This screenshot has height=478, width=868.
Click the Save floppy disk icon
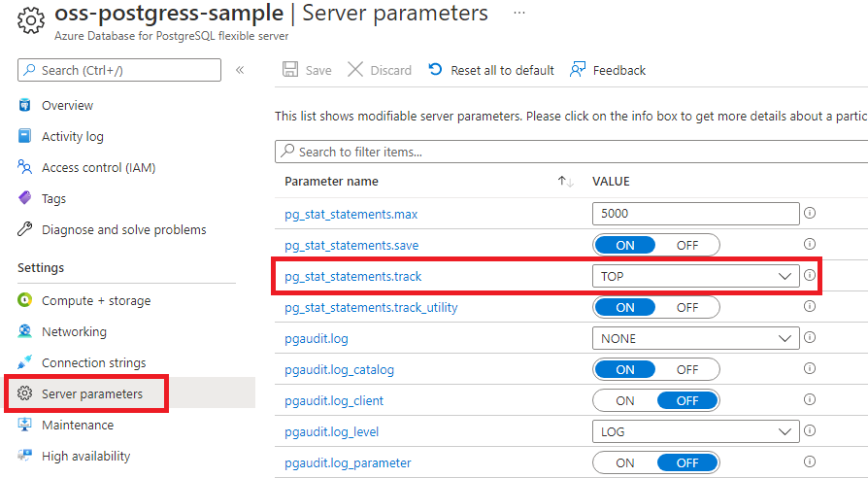click(x=290, y=69)
